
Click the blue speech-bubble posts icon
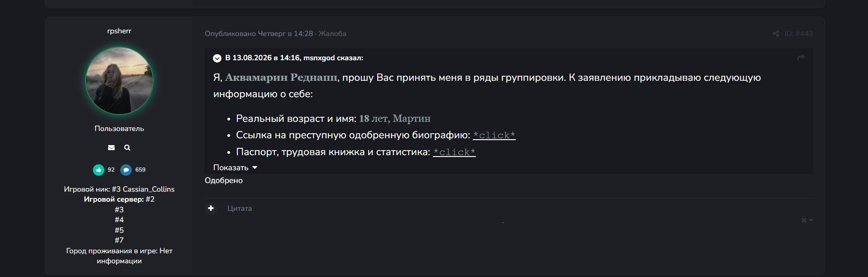click(x=126, y=170)
